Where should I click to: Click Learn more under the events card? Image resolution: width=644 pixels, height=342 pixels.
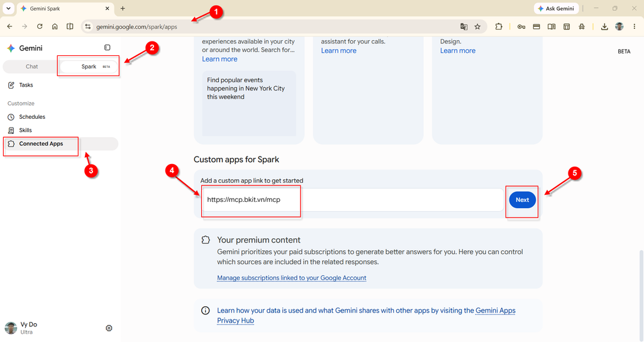click(x=219, y=59)
